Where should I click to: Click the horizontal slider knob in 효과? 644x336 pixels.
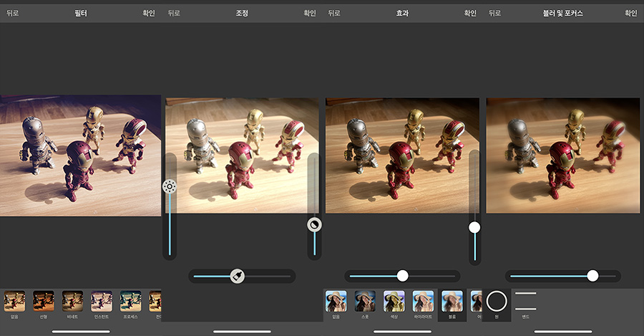tap(402, 276)
